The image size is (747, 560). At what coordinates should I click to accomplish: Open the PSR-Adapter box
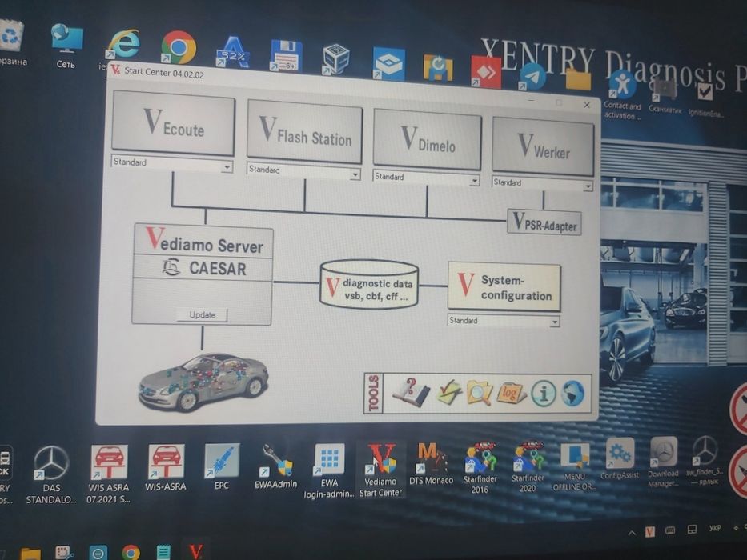point(544,222)
